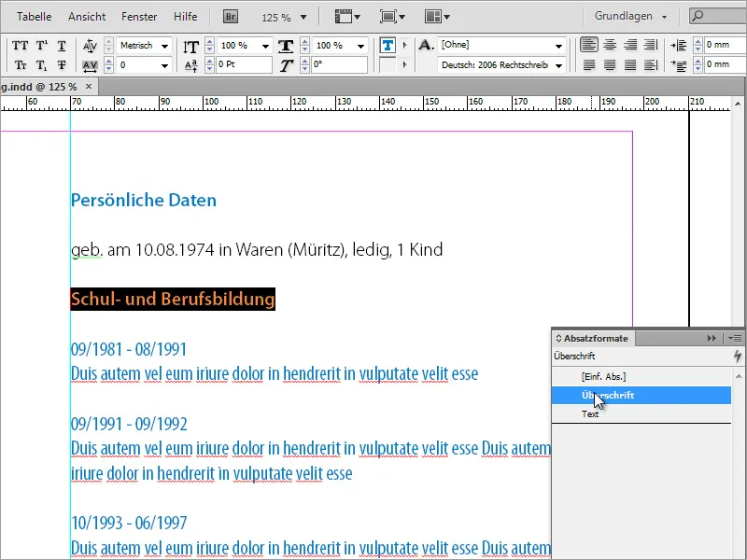This screenshot has height=560, width=747.
Task: Click the horizontal scale icon
Action: click(286, 46)
